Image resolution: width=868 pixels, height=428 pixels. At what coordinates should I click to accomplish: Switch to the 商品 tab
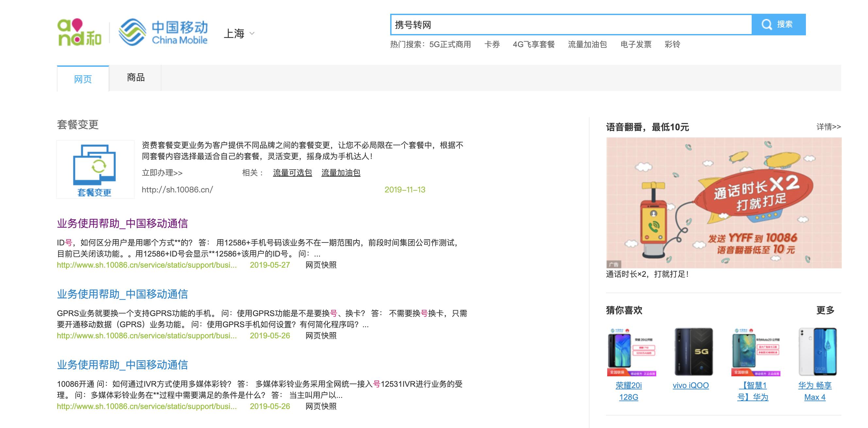(x=135, y=78)
